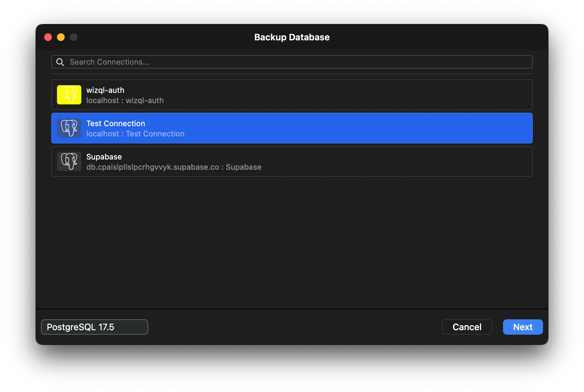Image resolution: width=584 pixels, height=392 pixels.
Task: Open the PostgreSQL 17.5 version selector
Action: [x=94, y=327]
